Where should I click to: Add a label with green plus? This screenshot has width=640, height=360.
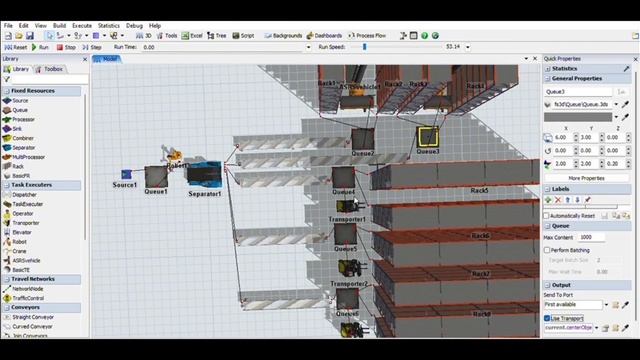[548, 200]
